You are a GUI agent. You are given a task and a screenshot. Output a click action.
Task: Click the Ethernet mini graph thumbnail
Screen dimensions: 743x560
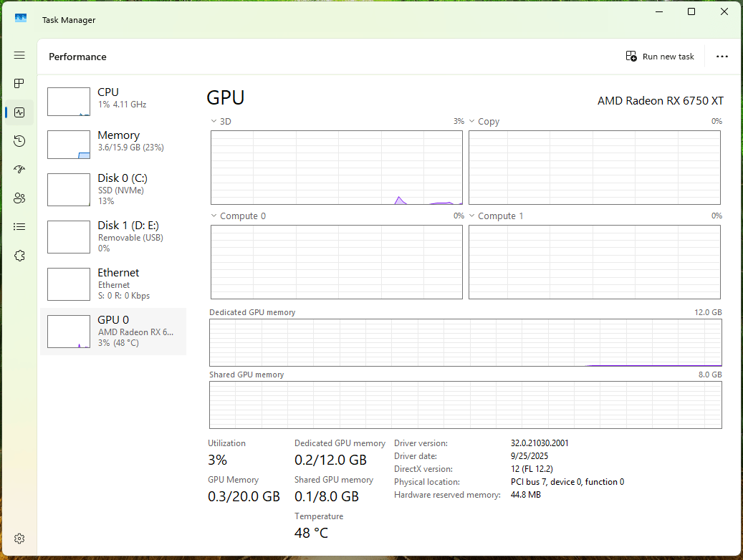pos(69,284)
